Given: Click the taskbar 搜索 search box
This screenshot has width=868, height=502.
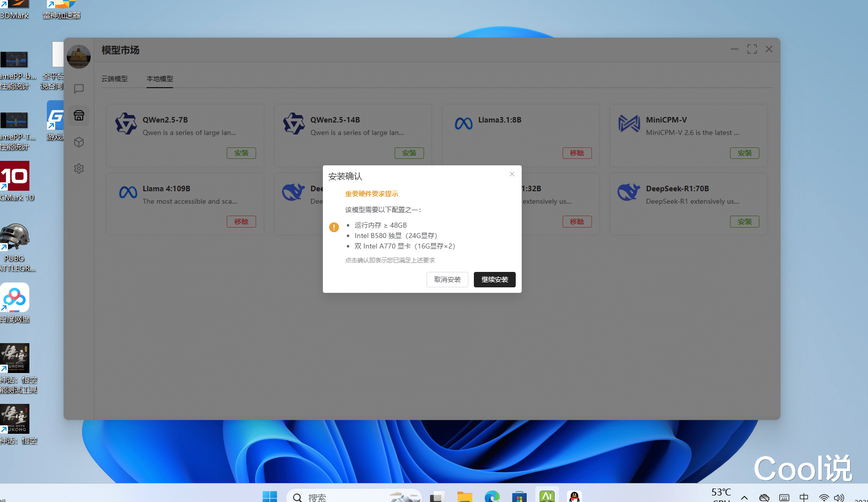Looking at the screenshot, I should tap(354, 497).
